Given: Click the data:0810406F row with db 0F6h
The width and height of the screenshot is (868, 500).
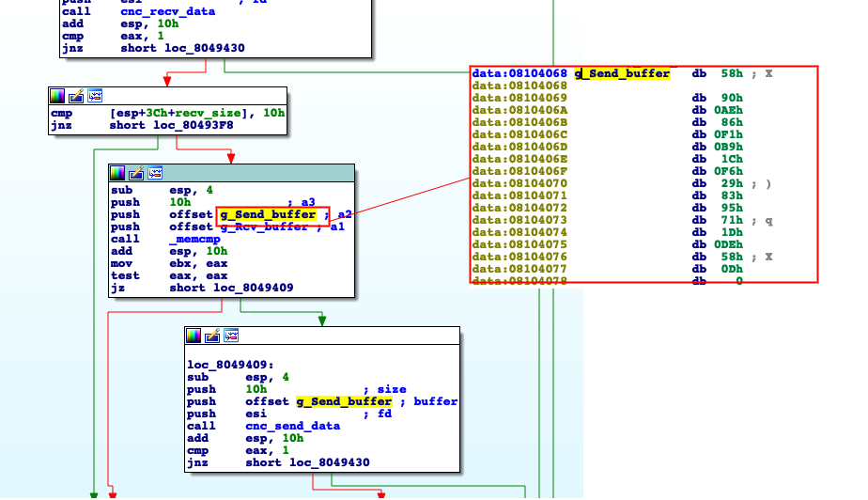Looking at the screenshot, I should click(x=607, y=171).
